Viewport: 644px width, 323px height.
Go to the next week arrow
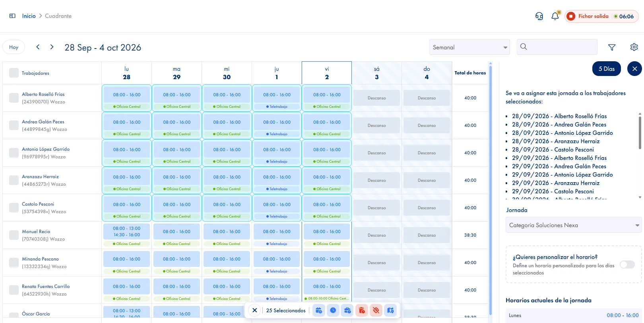pyautogui.click(x=52, y=47)
